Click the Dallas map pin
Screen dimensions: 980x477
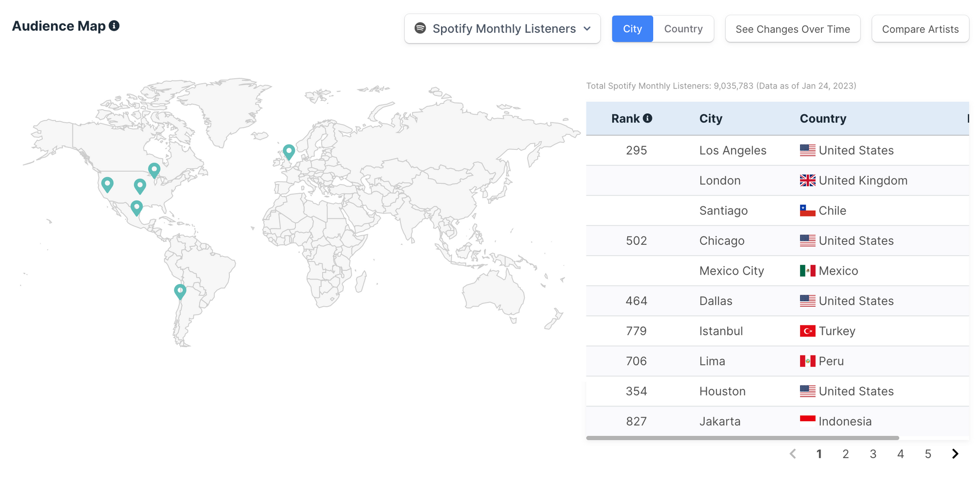point(140,186)
